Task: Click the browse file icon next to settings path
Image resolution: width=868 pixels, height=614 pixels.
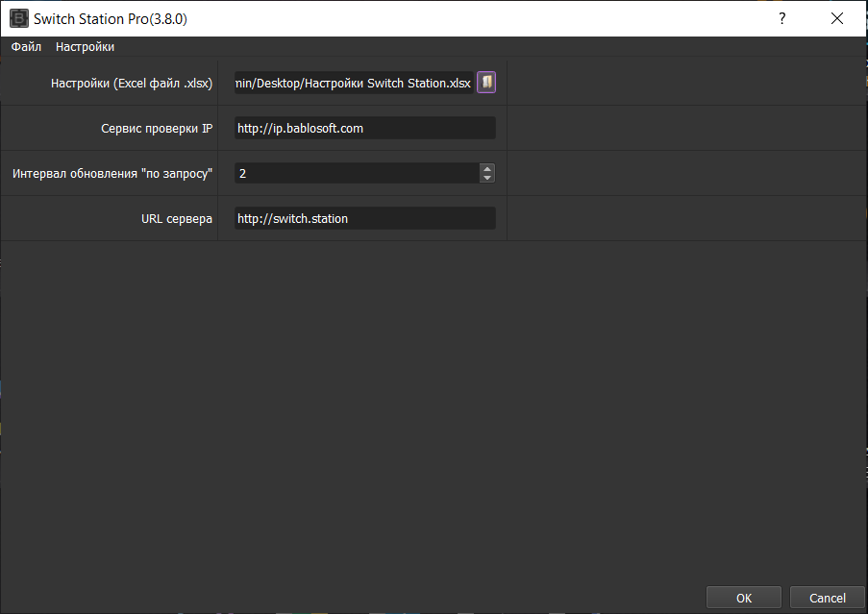Action: point(486,83)
